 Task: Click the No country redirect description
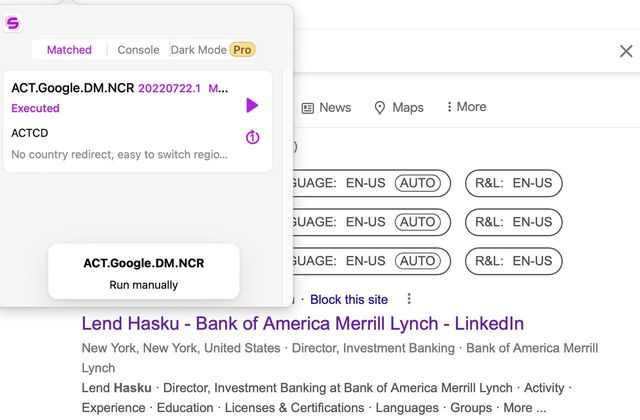120,154
